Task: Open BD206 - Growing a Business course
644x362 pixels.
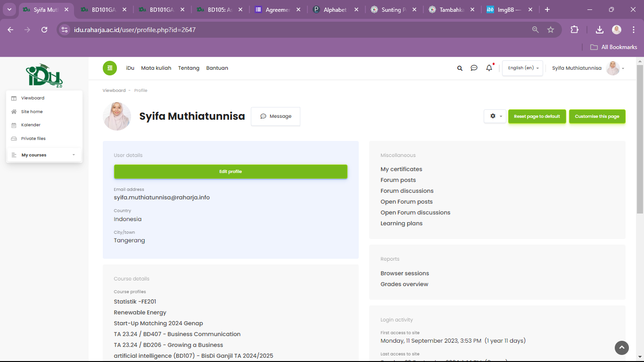Action: pyautogui.click(x=168, y=345)
